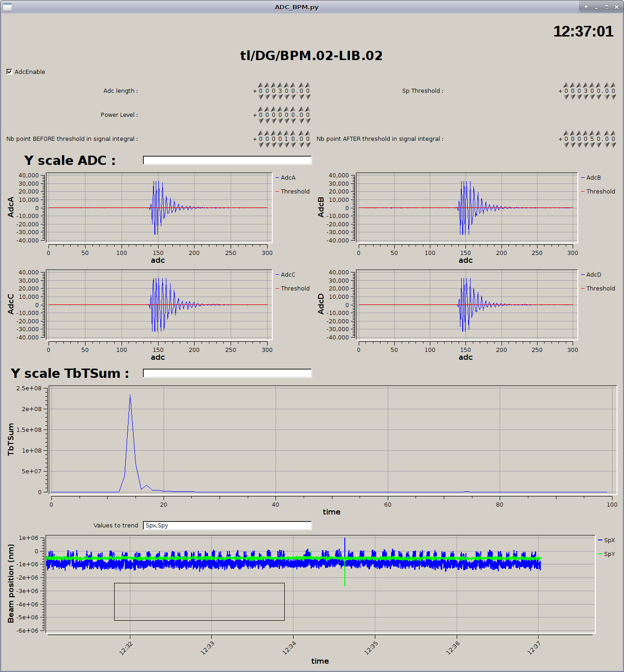
Task: Open the window menu icon in title bar
Action: click(x=7, y=7)
